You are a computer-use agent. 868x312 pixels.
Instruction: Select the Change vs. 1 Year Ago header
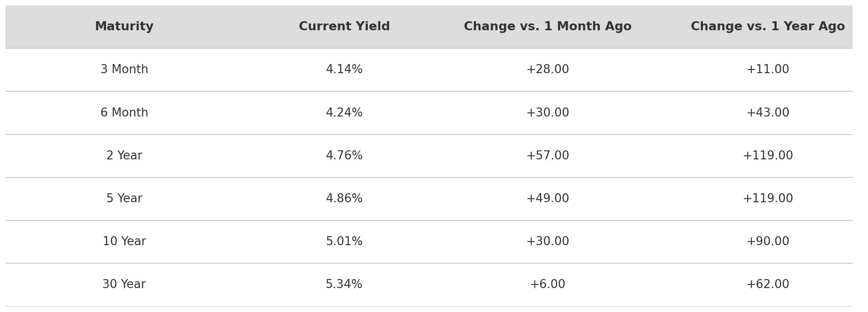[768, 27]
